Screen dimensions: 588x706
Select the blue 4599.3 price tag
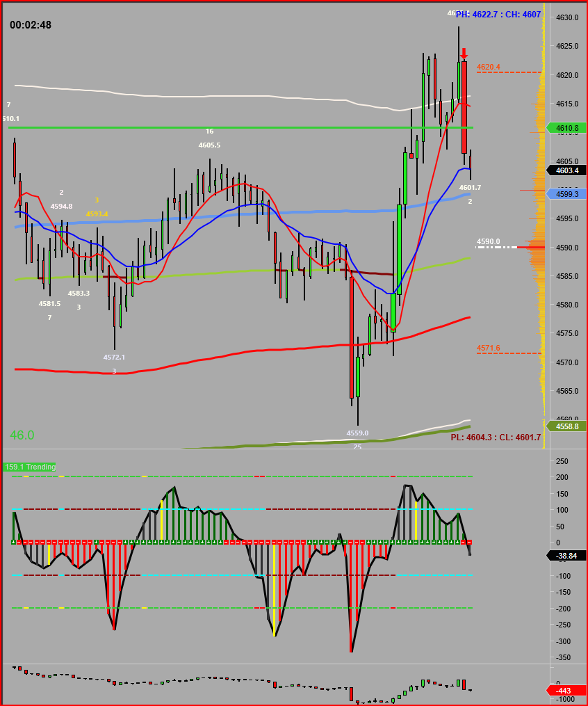[x=566, y=194]
